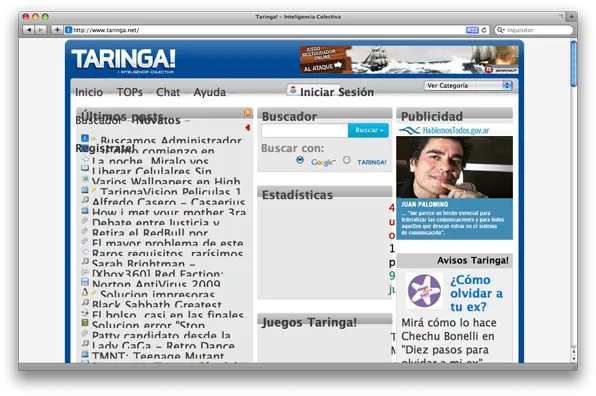Open post Black Sabbath Greatest
This screenshot has height=396, width=596.
(157, 305)
